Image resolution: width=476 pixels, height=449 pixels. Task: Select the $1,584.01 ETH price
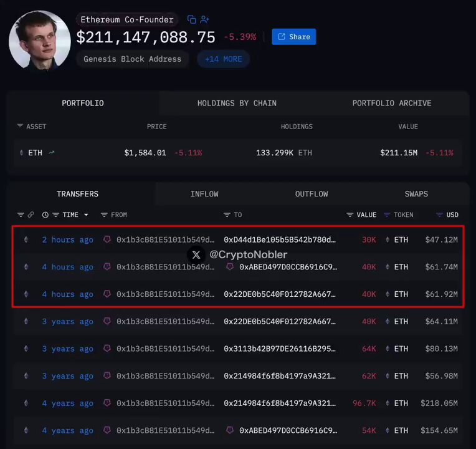[145, 153]
